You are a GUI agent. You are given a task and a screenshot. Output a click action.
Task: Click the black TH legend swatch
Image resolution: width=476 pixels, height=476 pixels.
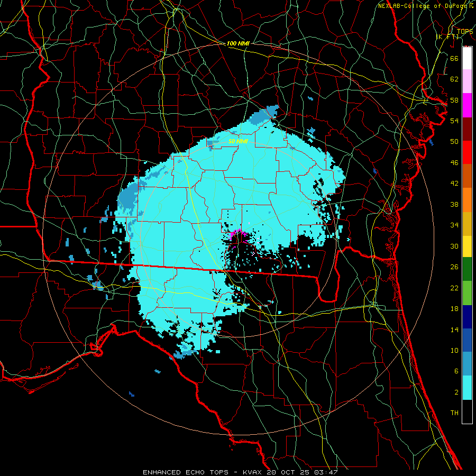(467, 411)
